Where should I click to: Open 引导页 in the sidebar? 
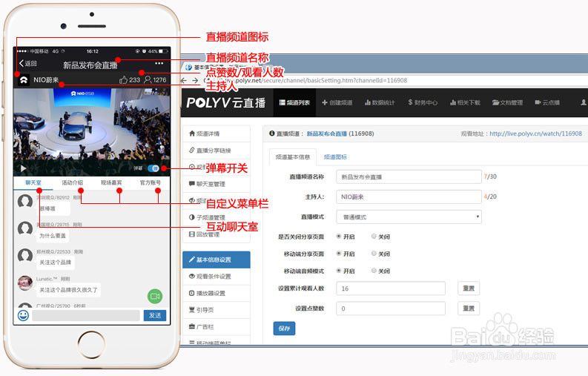click(217, 310)
